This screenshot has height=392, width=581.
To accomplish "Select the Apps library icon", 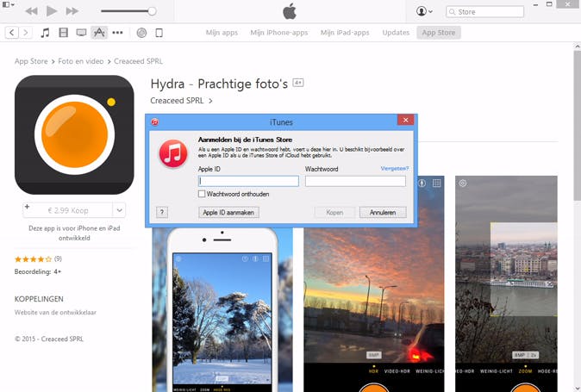I will (x=99, y=33).
